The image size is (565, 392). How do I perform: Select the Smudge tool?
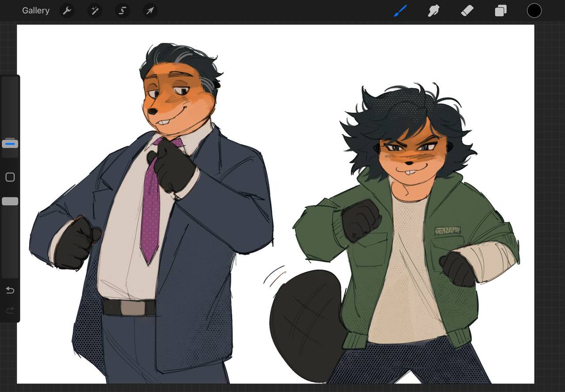434,10
